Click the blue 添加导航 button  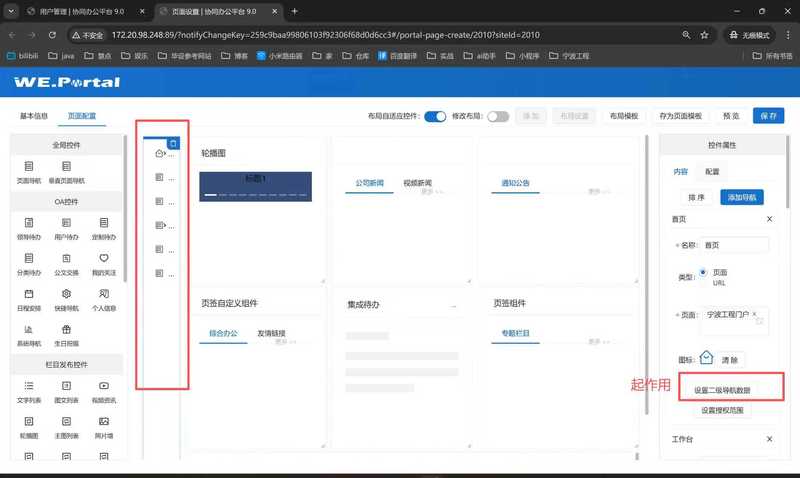742,197
